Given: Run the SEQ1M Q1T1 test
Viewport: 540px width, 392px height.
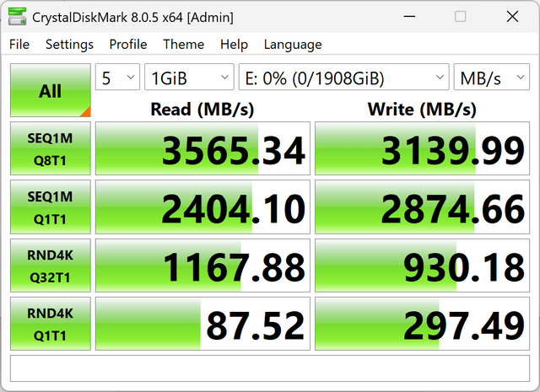Looking at the screenshot, I should click(x=51, y=207).
